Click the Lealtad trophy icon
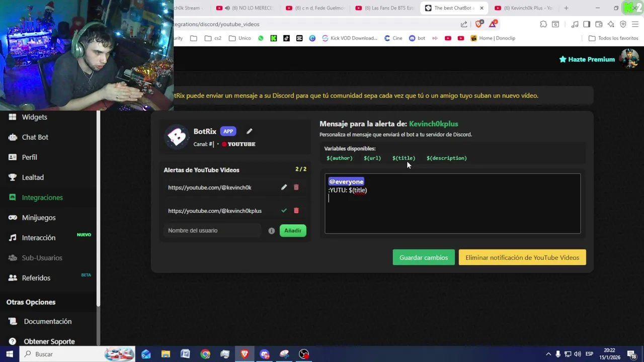Image resolution: width=644 pixels, height=362 pixels. coord(13,177)
